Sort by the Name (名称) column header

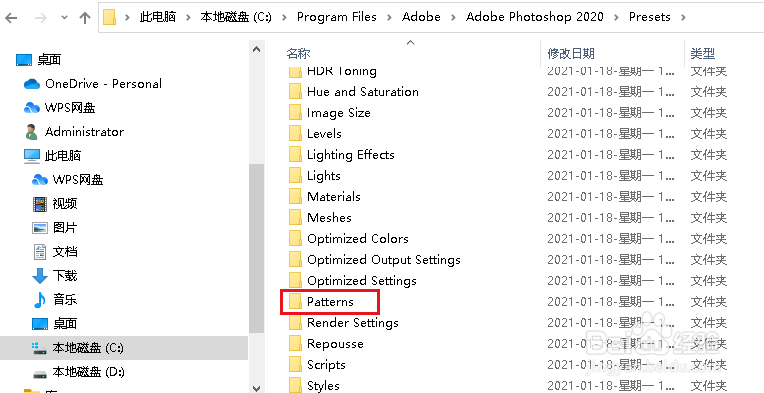click(x=298, y=53)
